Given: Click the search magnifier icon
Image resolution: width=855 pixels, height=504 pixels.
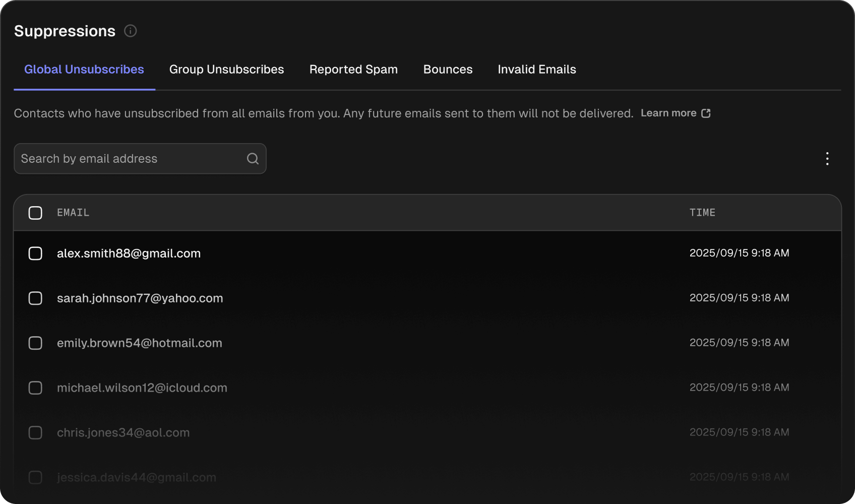Looking at the screenshot, I should point(253,159).
